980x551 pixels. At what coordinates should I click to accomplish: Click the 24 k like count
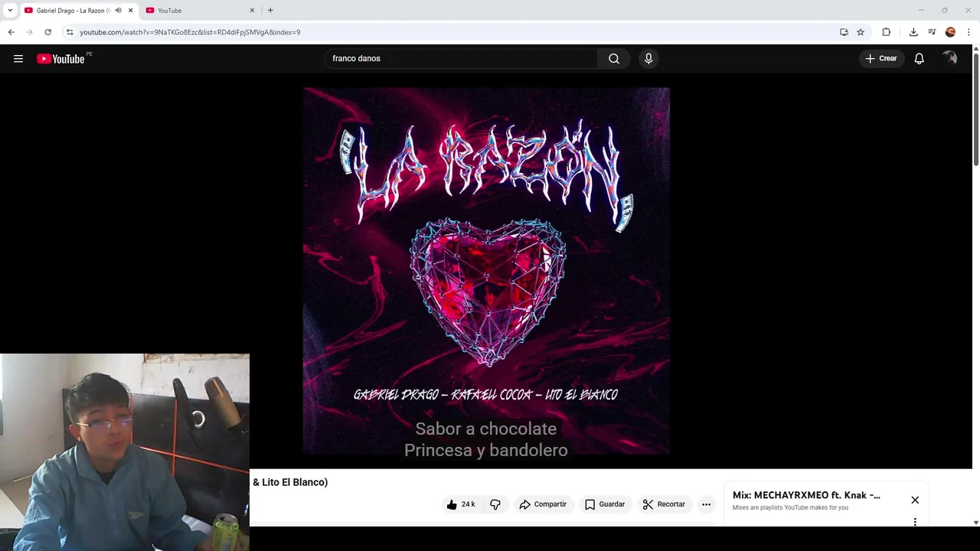click(x=469, y=504)
